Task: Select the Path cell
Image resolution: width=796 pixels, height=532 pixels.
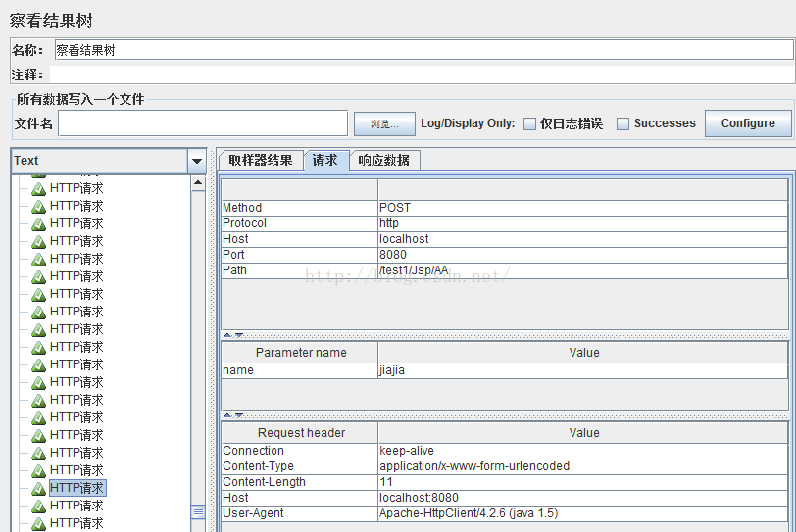Action: pos(300,270)
